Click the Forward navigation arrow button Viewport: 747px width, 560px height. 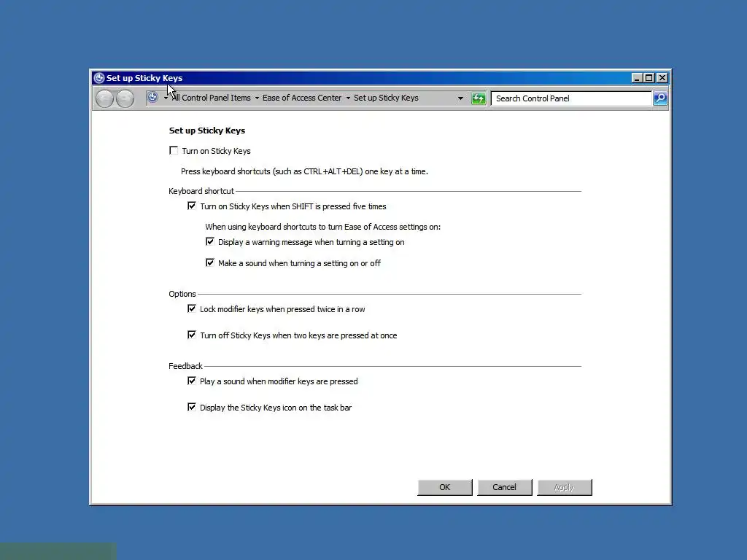pos(125,98)
